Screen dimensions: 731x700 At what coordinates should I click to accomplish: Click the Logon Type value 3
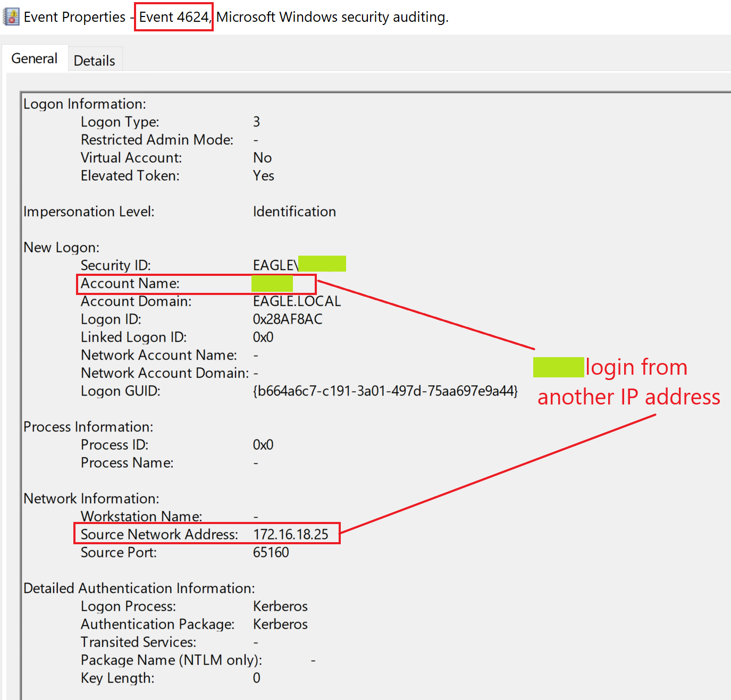coord(256,122)
